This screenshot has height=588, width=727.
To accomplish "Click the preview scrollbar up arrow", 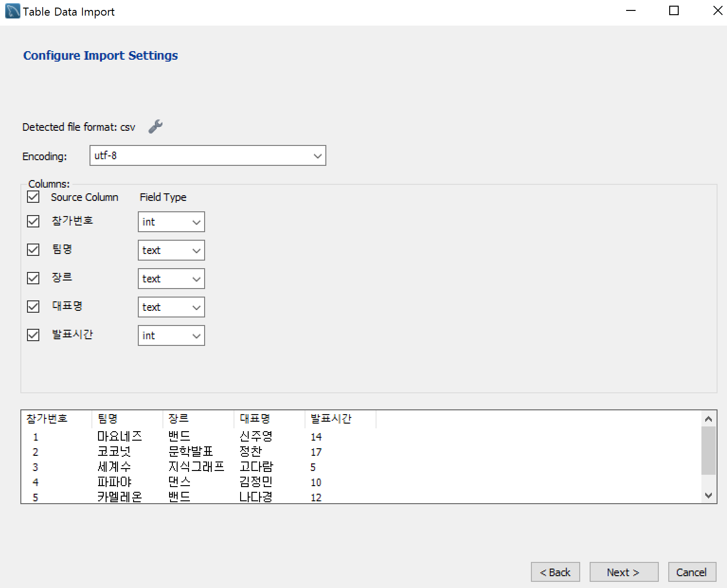I will (709, 419).
